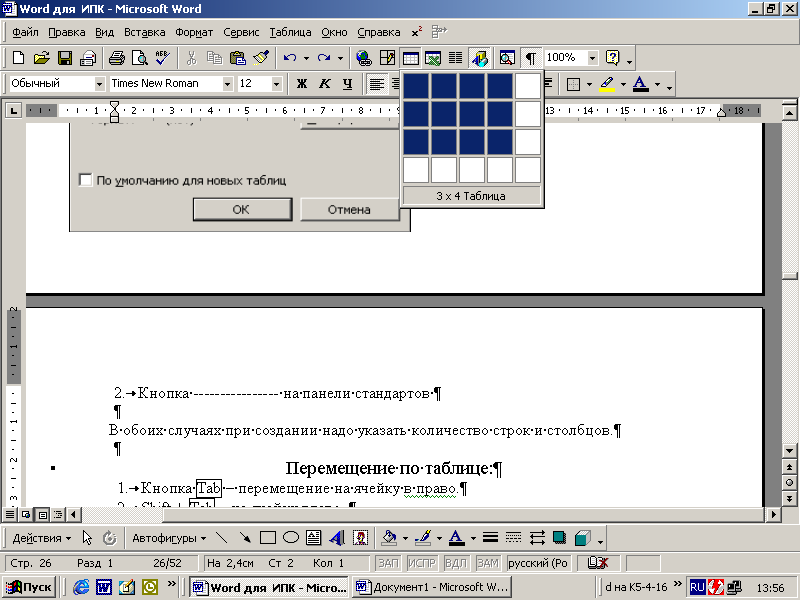Insert clip art from the Drawing toolbar

click(x=360, y=538)
